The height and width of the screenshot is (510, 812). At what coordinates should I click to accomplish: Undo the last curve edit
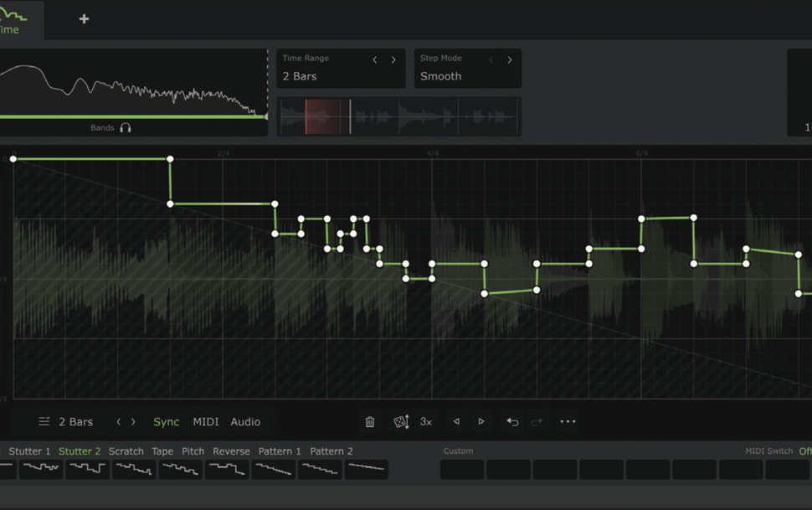tap(512, 421)
